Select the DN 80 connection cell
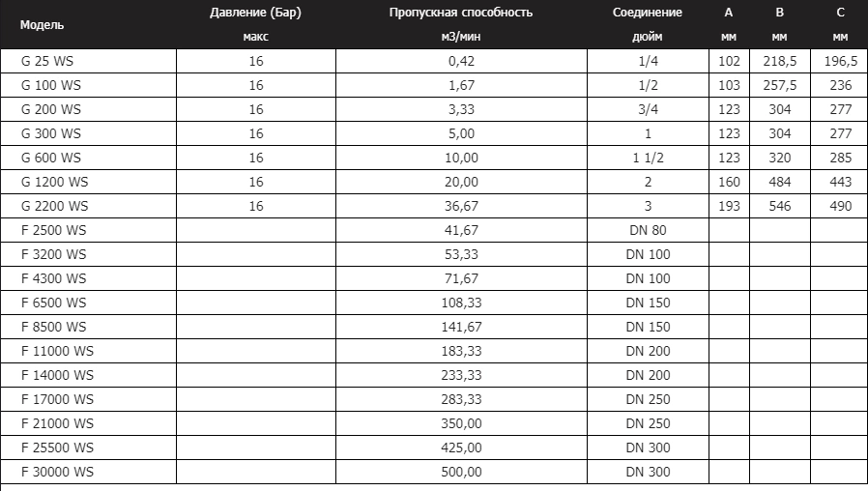Image resolution: width=868 pixels, height=491 pixels. [x=648, y=230]
